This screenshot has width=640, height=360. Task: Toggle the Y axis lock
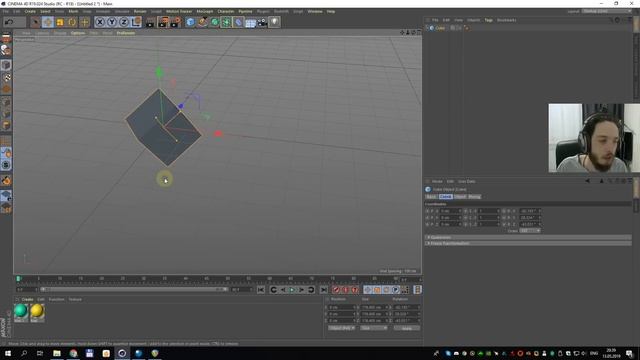coord(112,22)
